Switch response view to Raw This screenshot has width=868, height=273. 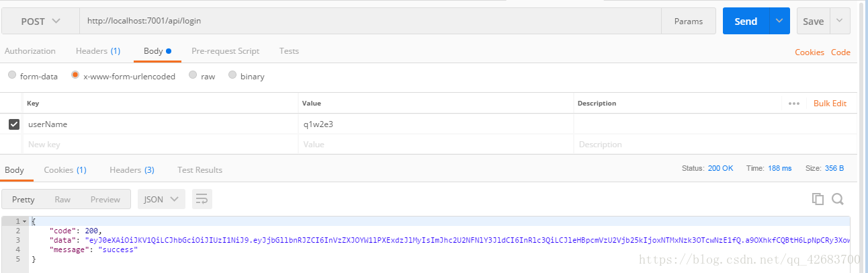click(x=62, y=199)
